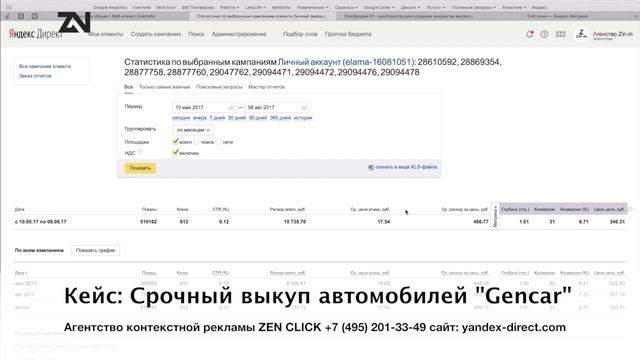
Task: Open the Google-Drive bookmarks folder dropdown
Action: click(x=379, y=7)
